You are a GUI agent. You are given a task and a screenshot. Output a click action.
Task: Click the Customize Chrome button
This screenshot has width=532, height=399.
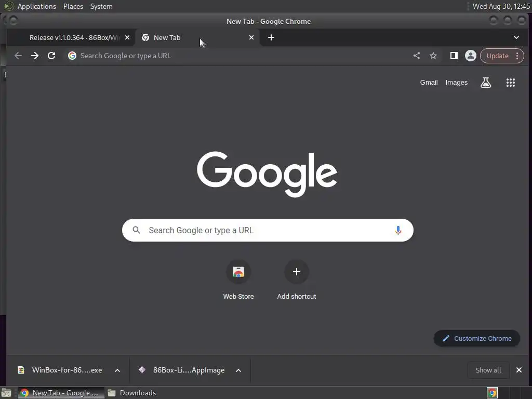pyautogui.click(x=477, y=338)
